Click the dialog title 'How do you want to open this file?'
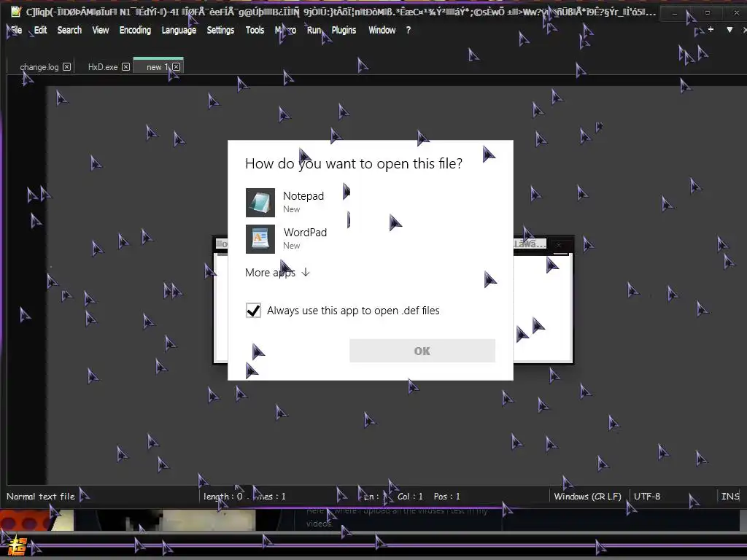The image size is (747, 560). (354, 163)
